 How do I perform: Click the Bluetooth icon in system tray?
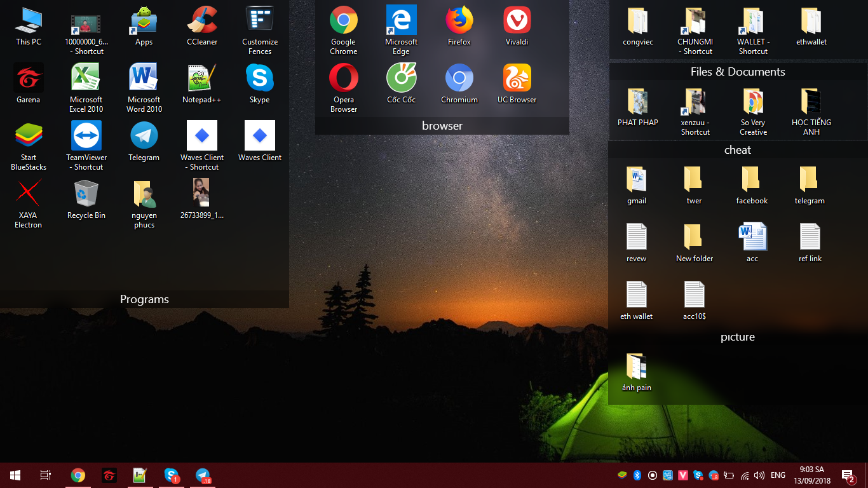coord(637,475)
